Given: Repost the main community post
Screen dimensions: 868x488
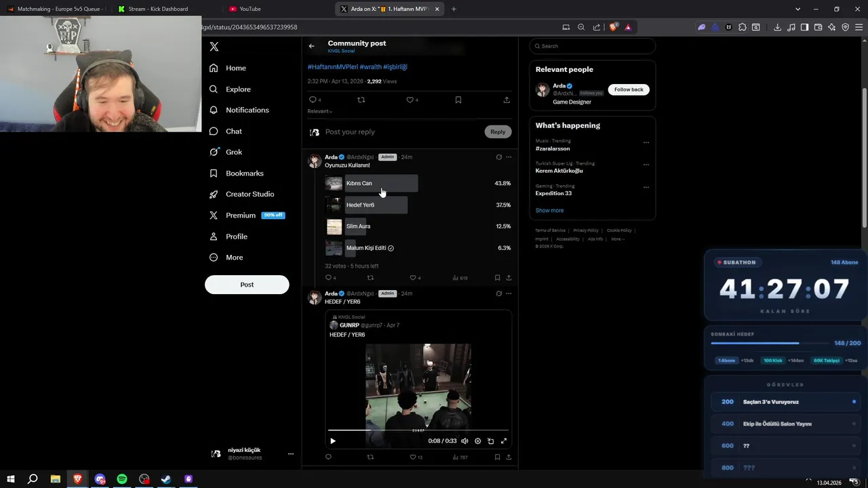Looking at the screenshot, I should 361,100.
